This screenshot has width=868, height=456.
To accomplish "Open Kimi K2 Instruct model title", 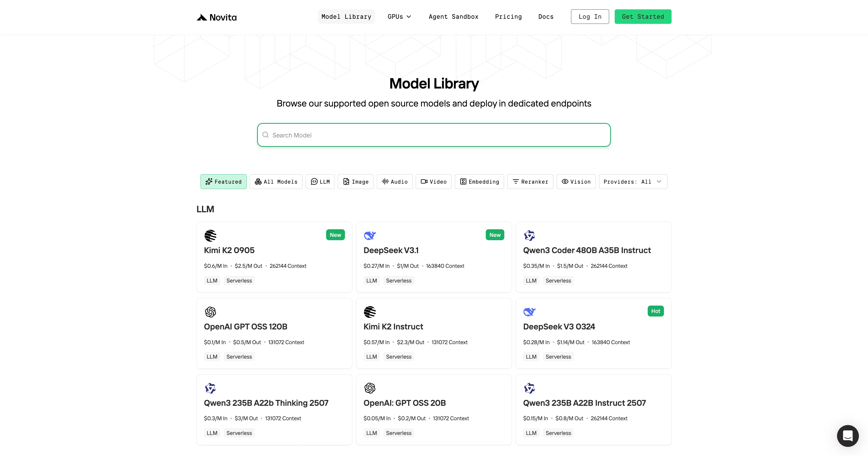I will [393, 327].
